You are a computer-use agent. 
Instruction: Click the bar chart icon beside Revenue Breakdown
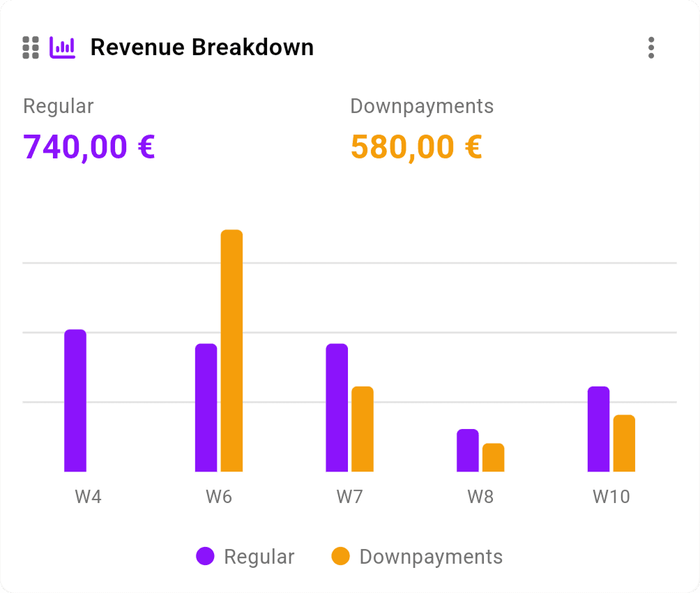(x=63, y=47)
